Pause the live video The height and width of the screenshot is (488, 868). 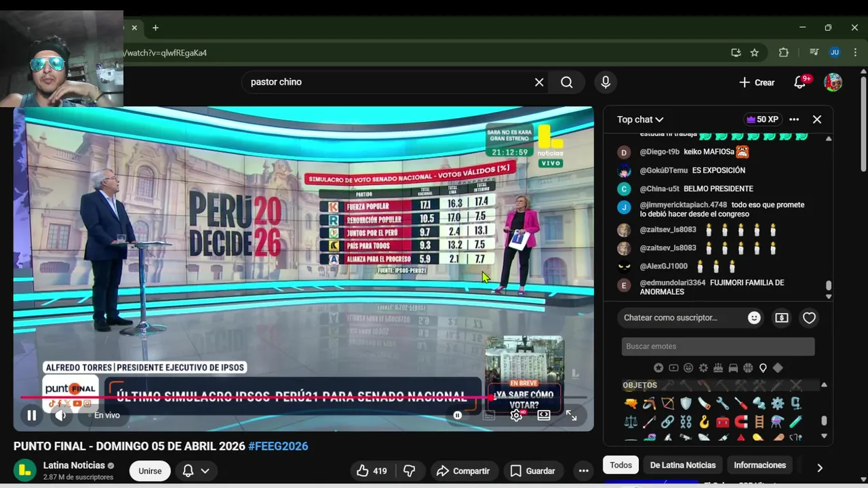31,415
